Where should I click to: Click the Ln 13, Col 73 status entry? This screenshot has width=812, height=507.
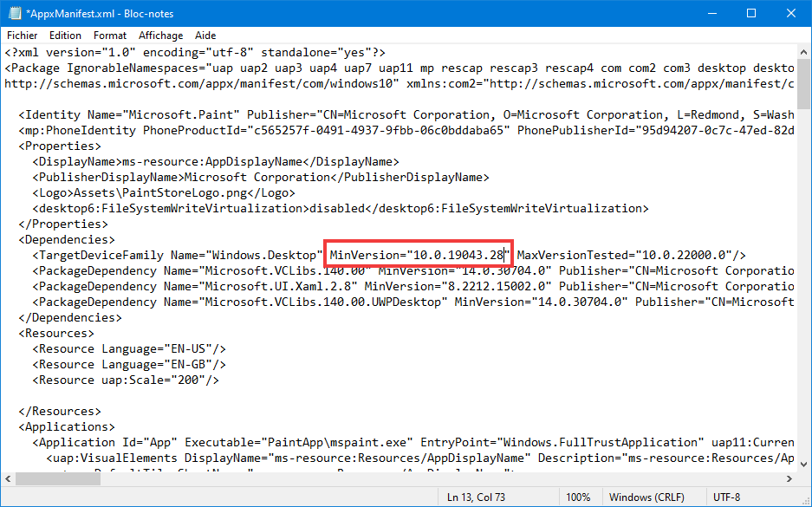[476, 497]
